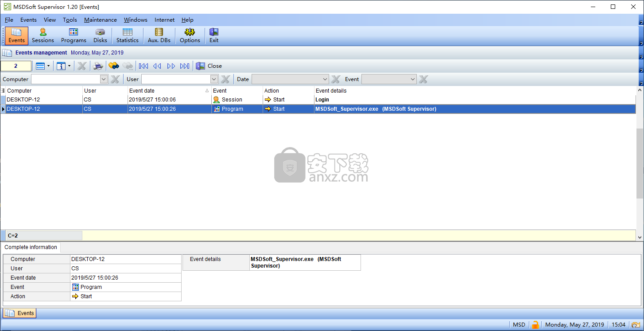Go to next page arrow

click(171, 66)
